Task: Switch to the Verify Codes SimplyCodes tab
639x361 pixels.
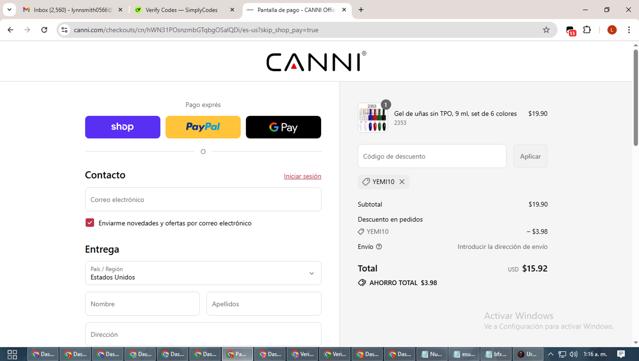Action: pos(182,10)
